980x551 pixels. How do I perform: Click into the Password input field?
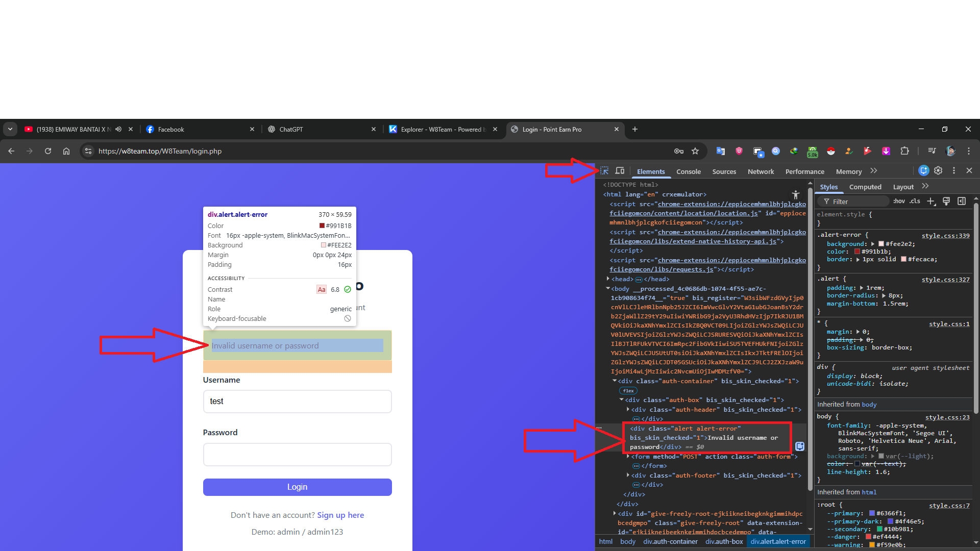pos(297,455)
